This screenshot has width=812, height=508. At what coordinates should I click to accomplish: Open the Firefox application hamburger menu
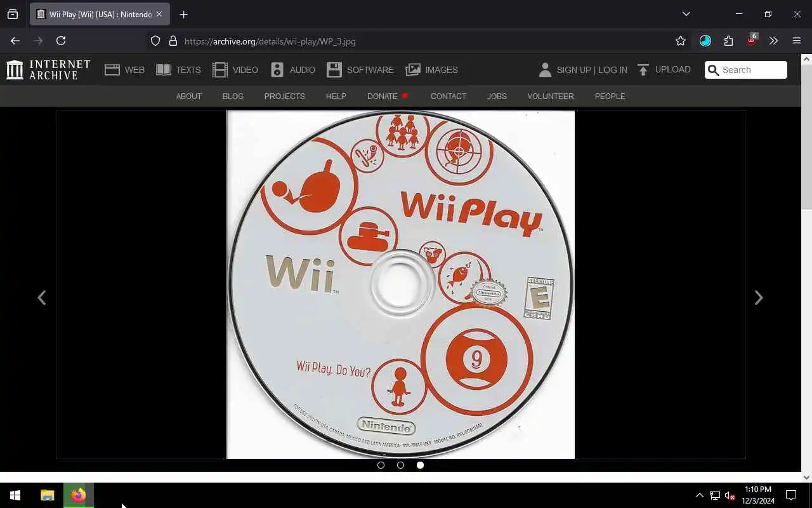click(797, 41)
